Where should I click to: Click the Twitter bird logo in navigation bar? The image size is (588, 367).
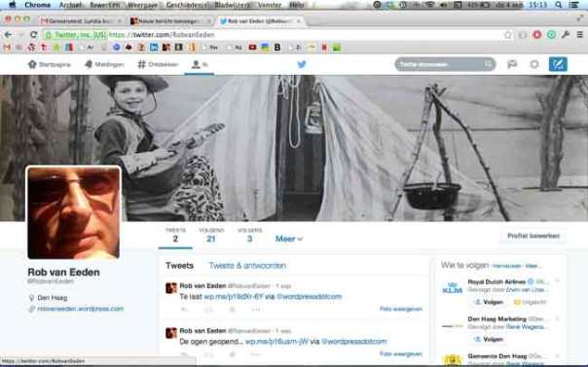302,64
